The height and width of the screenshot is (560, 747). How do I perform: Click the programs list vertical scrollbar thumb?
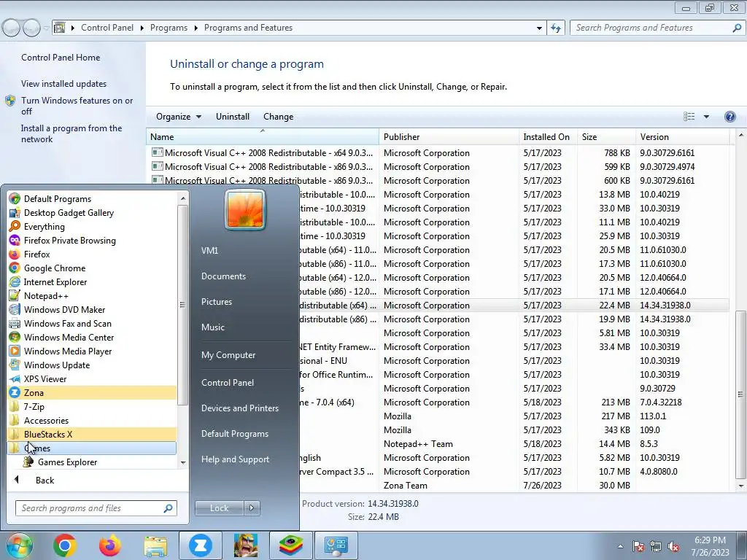[x=740, y=394]
